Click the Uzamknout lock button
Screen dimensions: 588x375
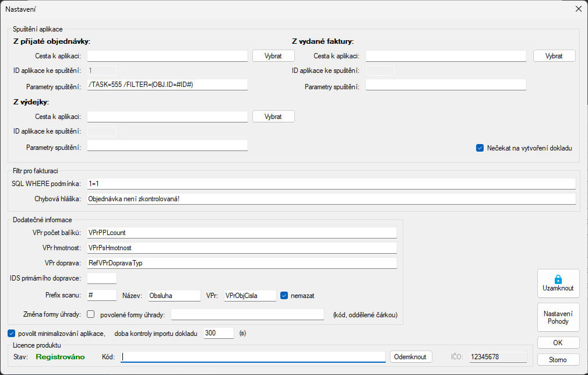coord(558,283)
